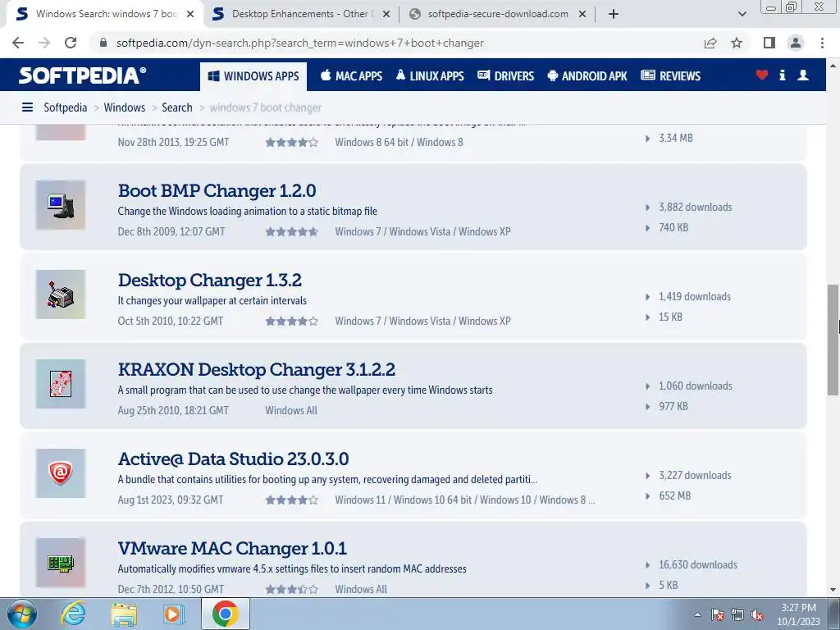Screen dimensions: 840x630
Task: Go to the Windows breadcrumb link
Action: [125, 107]
